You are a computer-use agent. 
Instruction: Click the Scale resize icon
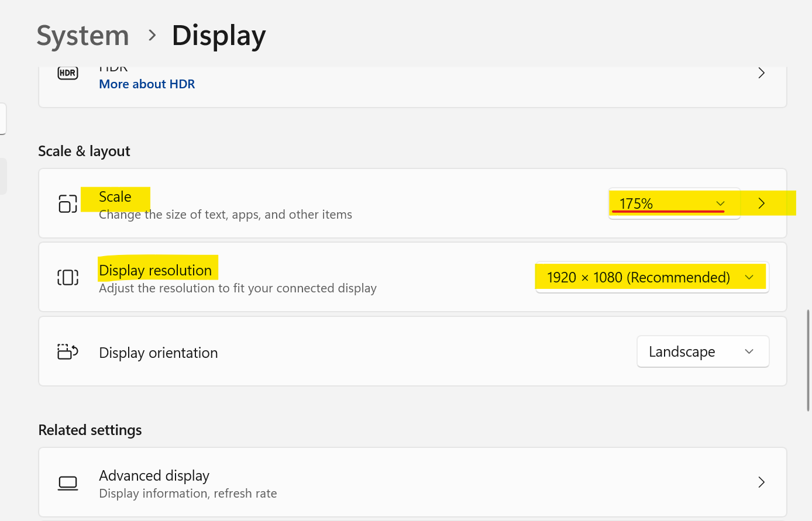(67, 203)
